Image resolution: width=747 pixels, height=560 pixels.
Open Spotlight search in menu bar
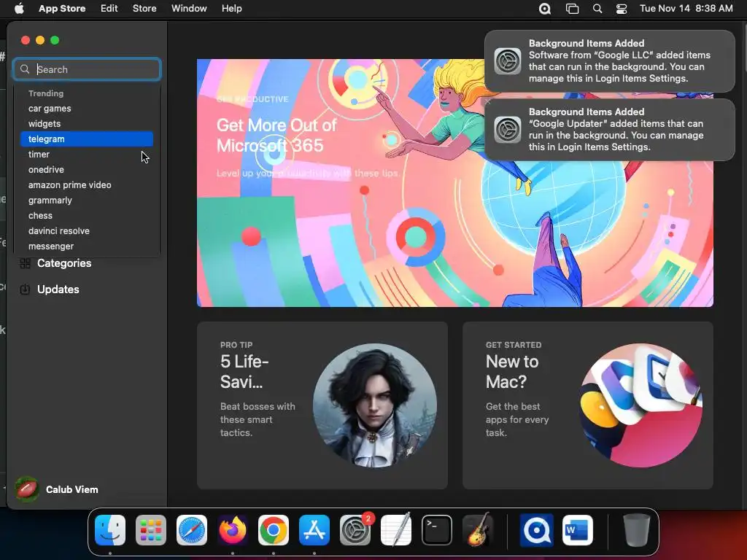(x=597, y=9)
